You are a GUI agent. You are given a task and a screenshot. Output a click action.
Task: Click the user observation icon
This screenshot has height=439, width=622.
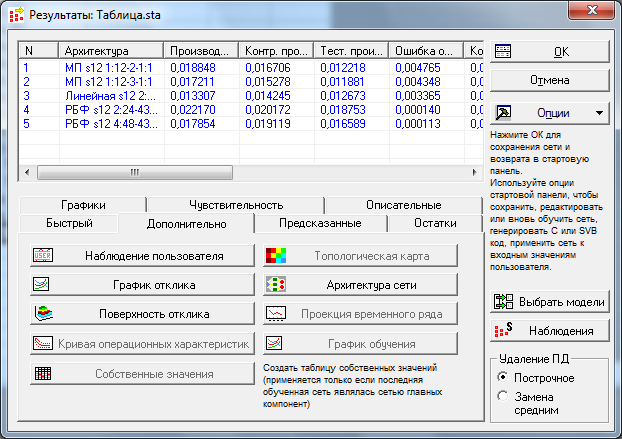click(42, 255)
